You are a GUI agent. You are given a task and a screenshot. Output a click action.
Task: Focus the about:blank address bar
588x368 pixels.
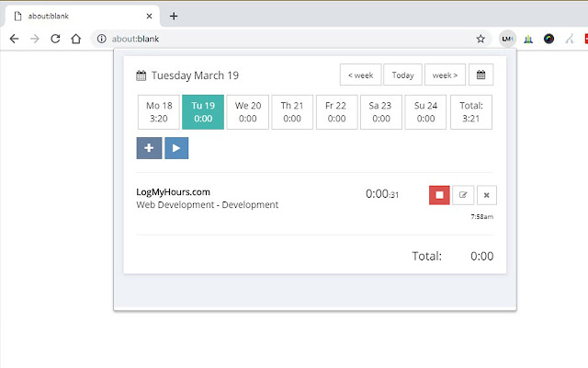[290, 39]
